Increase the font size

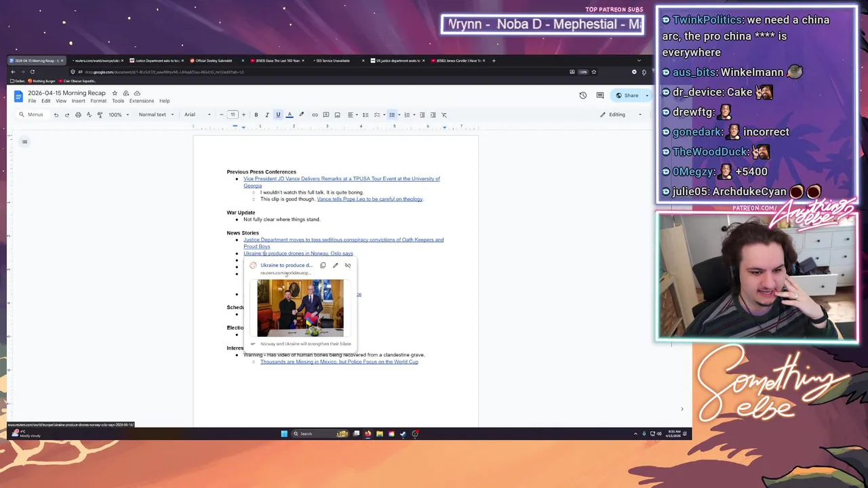[x=243, y=115]
